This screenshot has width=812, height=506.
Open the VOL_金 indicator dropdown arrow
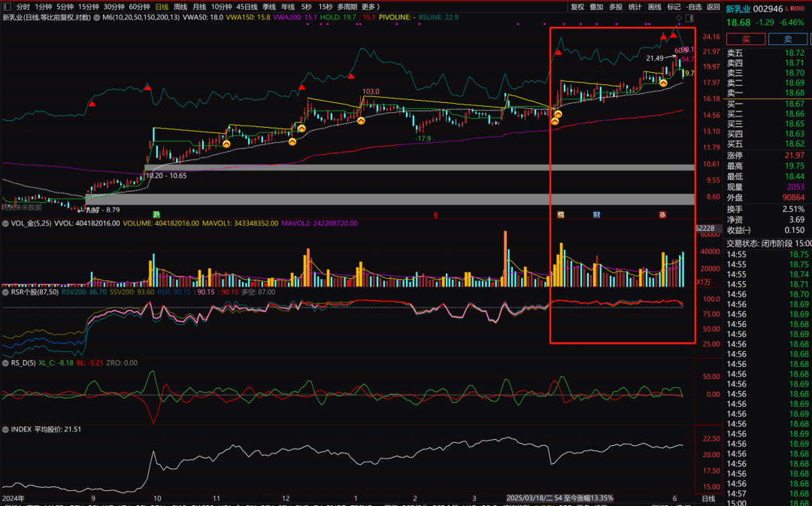6,223
